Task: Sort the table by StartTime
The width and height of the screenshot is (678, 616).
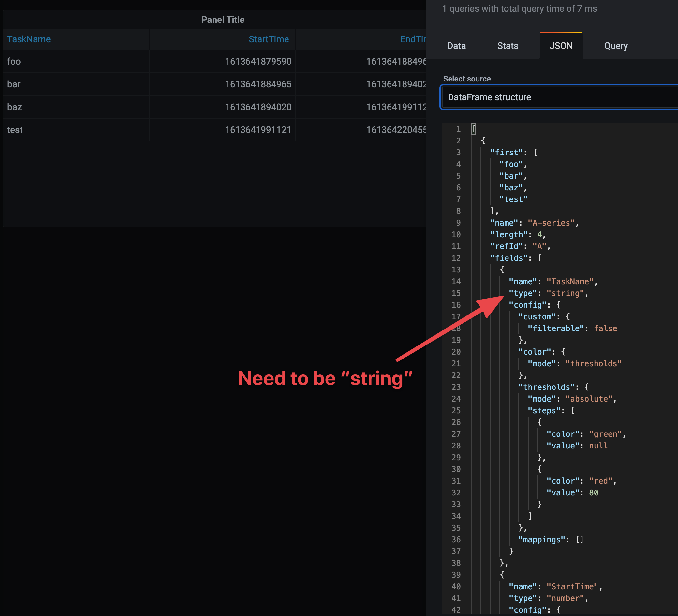Action: [x=269, y=39]
